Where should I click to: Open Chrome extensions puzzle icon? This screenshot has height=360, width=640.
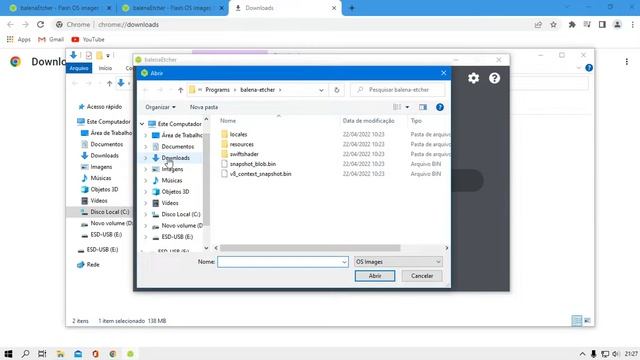click(x=572, y=24)
